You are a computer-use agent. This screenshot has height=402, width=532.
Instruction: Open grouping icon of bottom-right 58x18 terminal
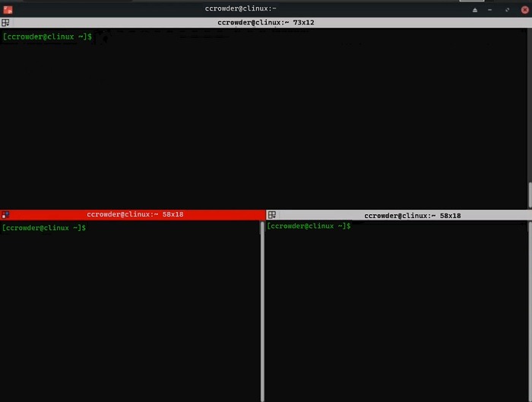pyautogui.click(x=272, y=215)
